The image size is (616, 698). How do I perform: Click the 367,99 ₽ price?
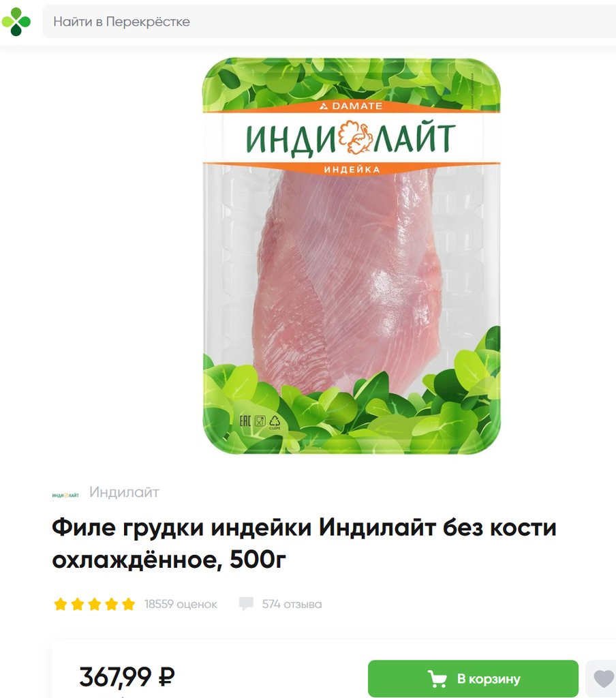click(x=127, y=677)
